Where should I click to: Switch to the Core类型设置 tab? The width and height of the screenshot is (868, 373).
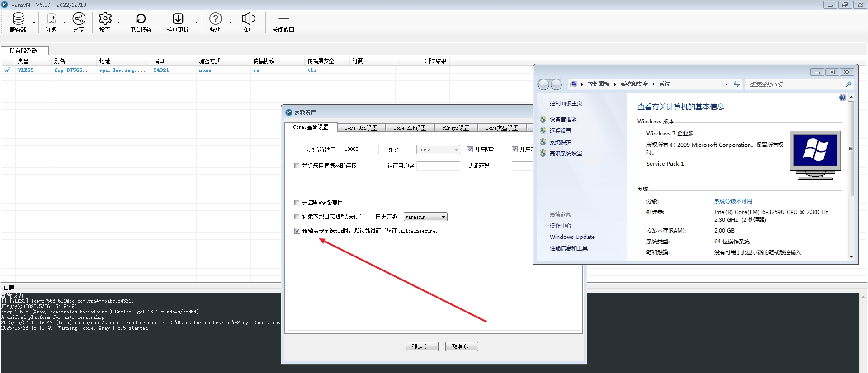[502, 128]
